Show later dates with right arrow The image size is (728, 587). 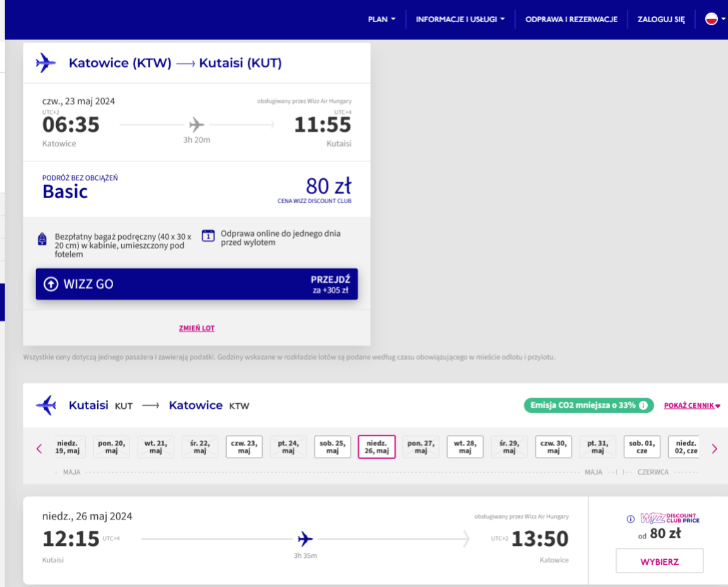[715, 449]
